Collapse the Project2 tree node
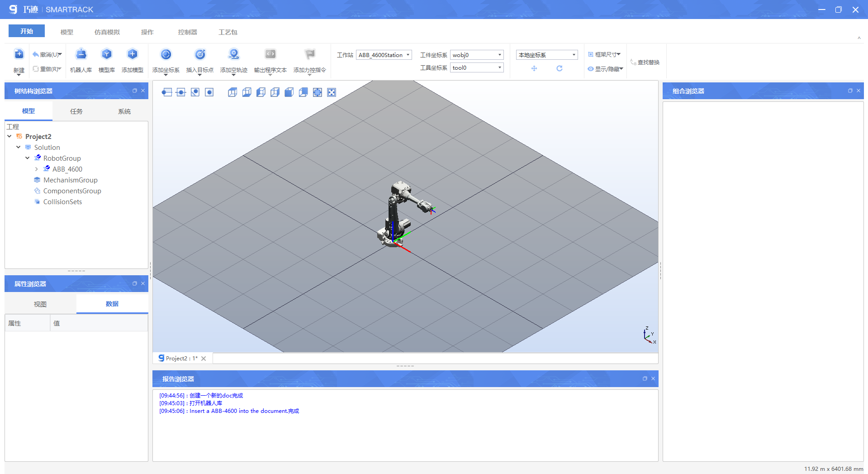Screen dimensions: 868x474 coord(9,136)
